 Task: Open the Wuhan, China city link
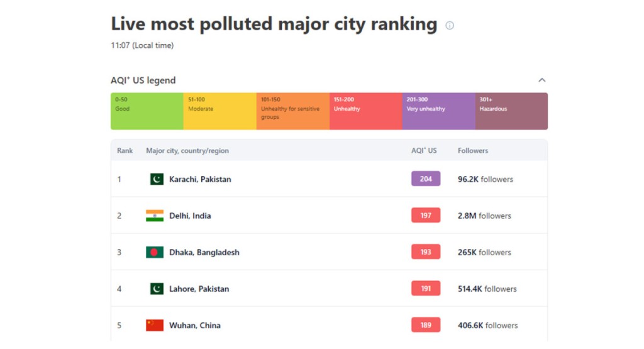click(x=195, y=325)
